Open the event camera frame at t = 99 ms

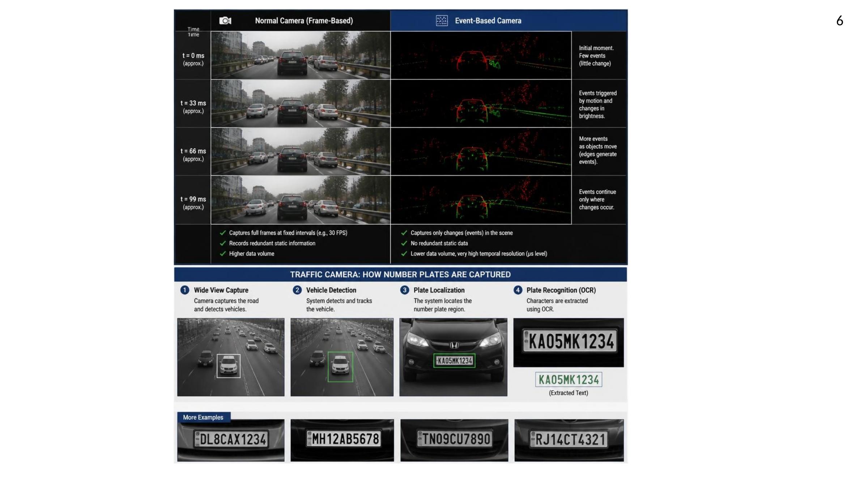click(x=481, y=200)
